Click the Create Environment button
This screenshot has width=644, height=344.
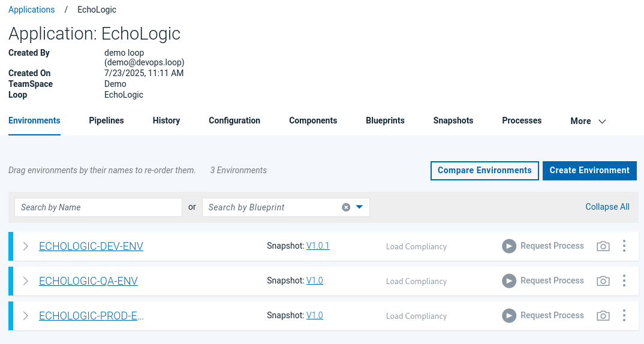point(589,170)
